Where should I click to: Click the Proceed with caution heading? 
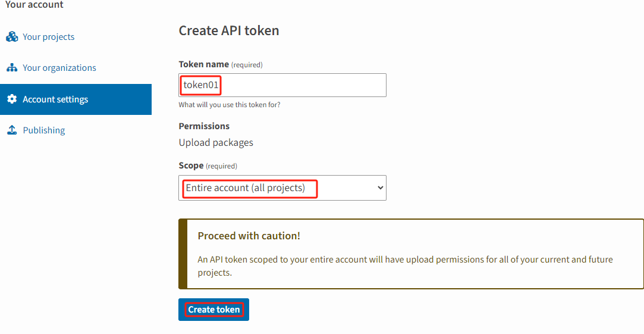click(x=249, y=236)
